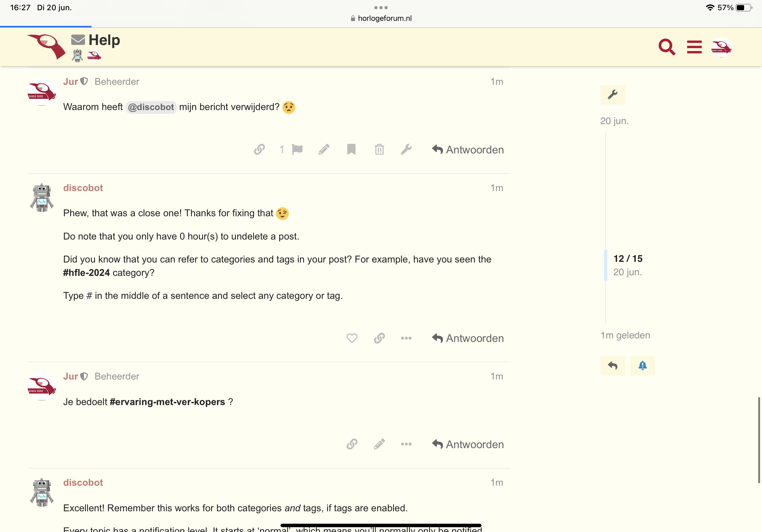Click the Help topic title
Viewport: 762px width, 532px height.
click(104, 40)
